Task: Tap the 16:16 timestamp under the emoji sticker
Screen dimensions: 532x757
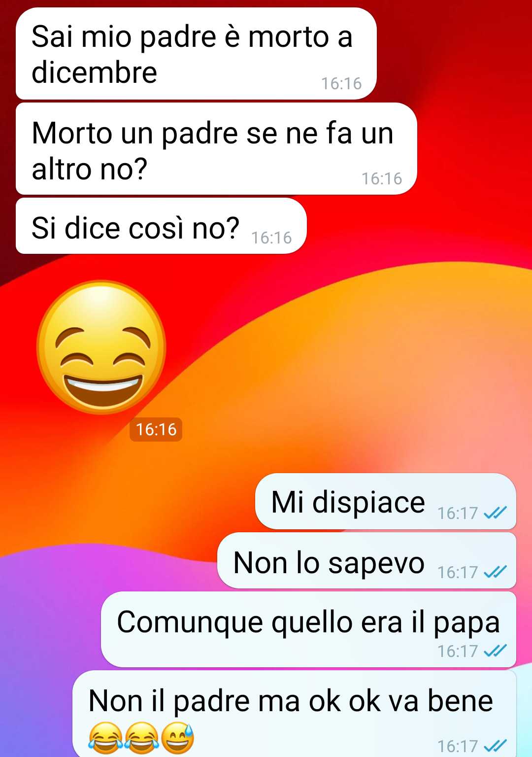Action: [156, 429]
